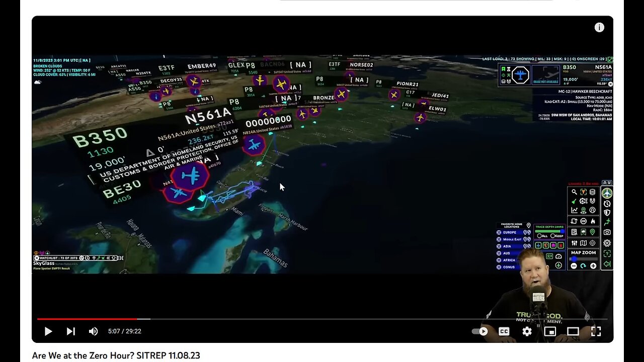Click the EMBER49 aircraft label
644x362 pixels.
(x=202, y=66)
